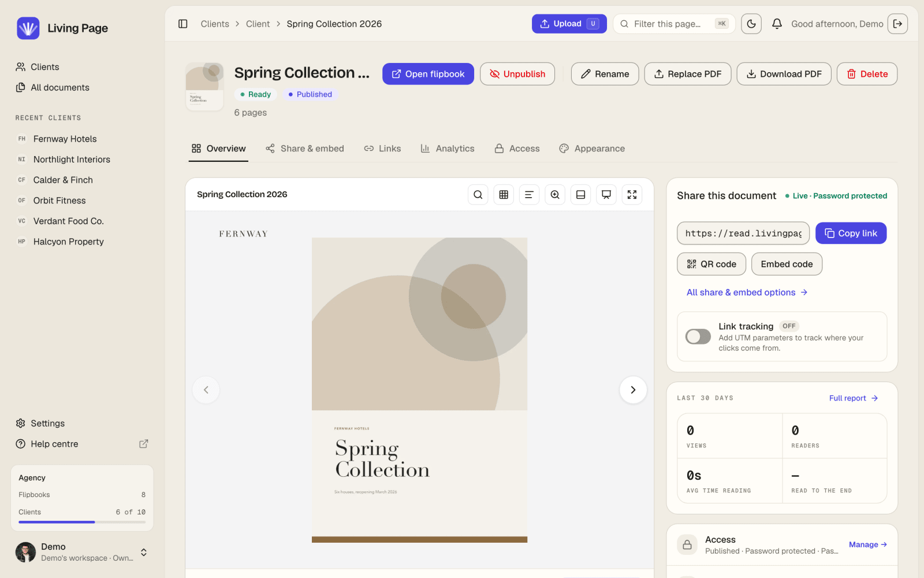Image resolution: width=924 pixels, height=578 pixels.
Task: Click the Living Page logo
Action: click(x=28, y=28)
